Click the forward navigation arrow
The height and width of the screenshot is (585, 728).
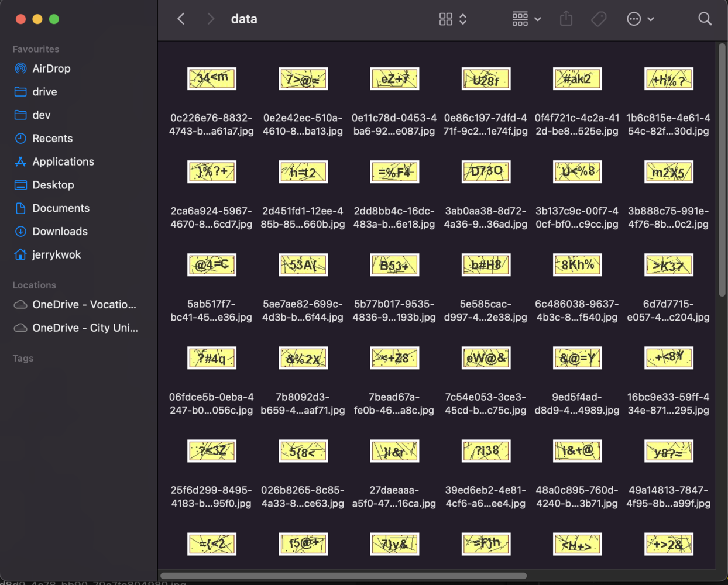(x=211, y=19)
